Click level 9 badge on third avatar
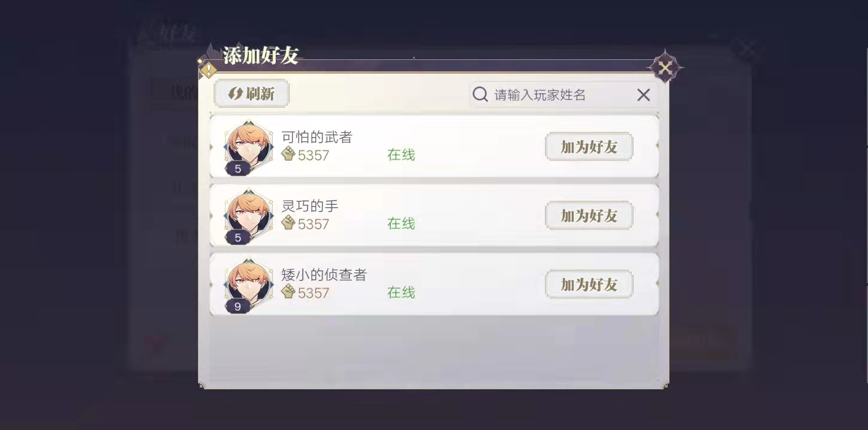 point(237,307)
